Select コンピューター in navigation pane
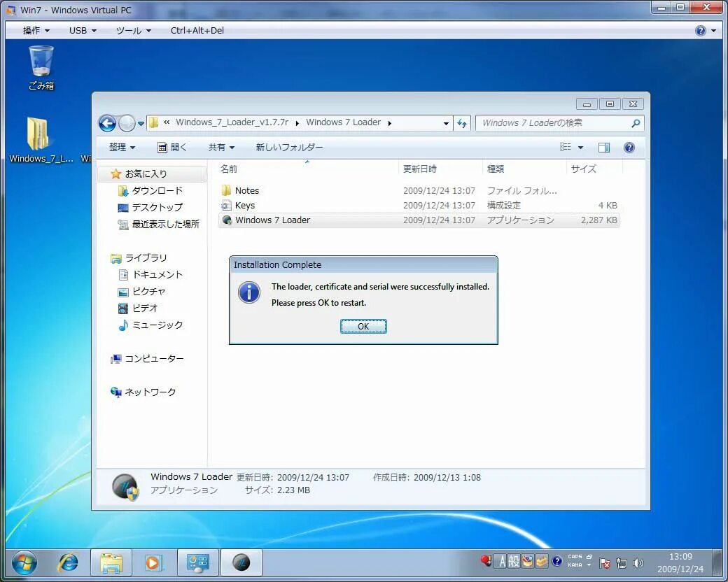 coord(147,358)
